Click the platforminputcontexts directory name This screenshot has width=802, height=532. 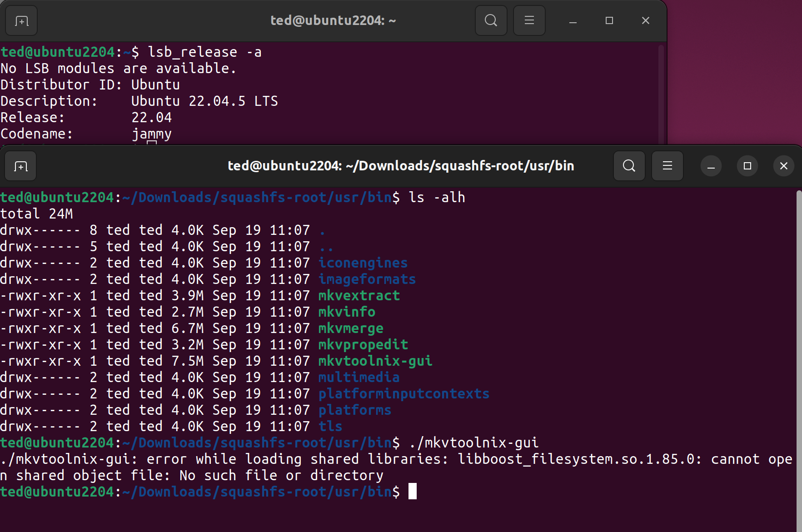coord(403,394)
